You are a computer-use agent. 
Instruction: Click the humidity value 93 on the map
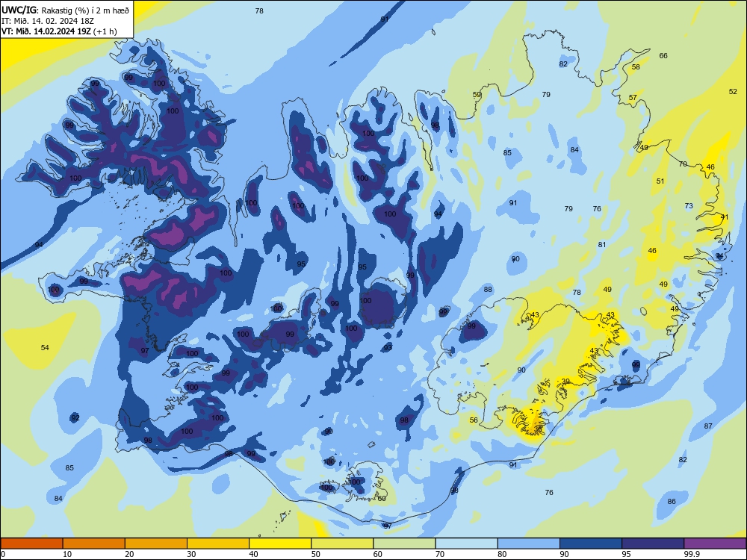[388, 348]
